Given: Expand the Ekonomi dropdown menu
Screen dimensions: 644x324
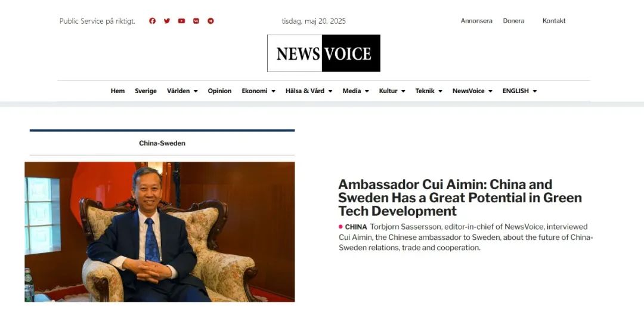Looking at the screenshot, I should [x=258, y=91].
